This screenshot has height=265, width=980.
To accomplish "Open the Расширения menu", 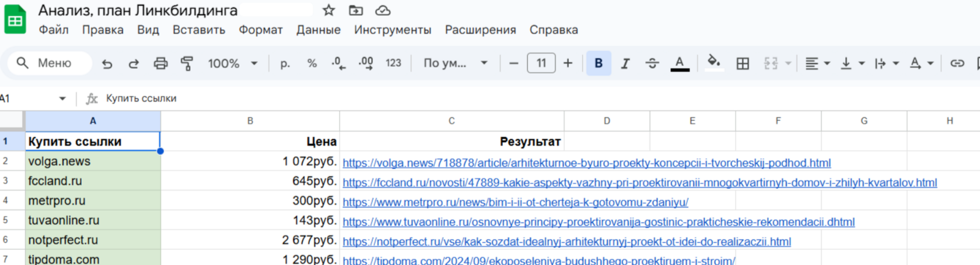I will point(481,30).
